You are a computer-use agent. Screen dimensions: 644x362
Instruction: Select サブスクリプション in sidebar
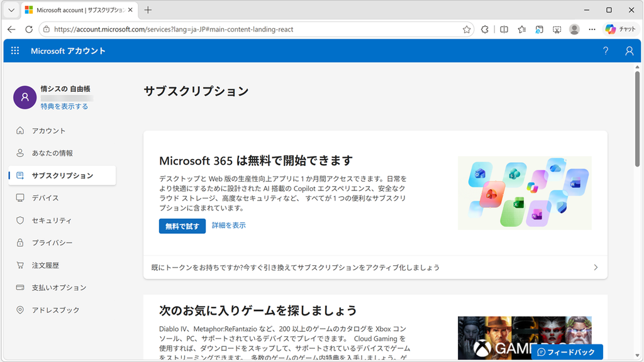[62, 176]
